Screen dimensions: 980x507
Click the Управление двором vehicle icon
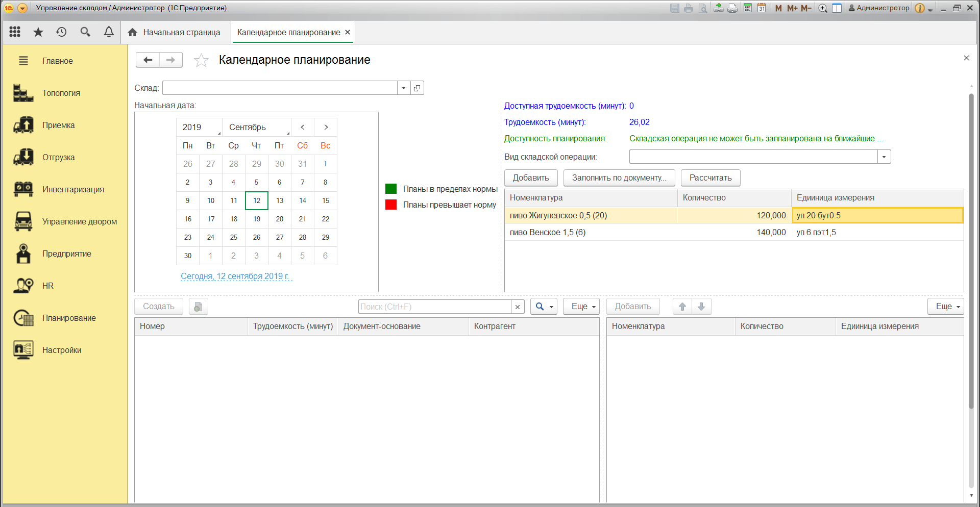(23, 221)
